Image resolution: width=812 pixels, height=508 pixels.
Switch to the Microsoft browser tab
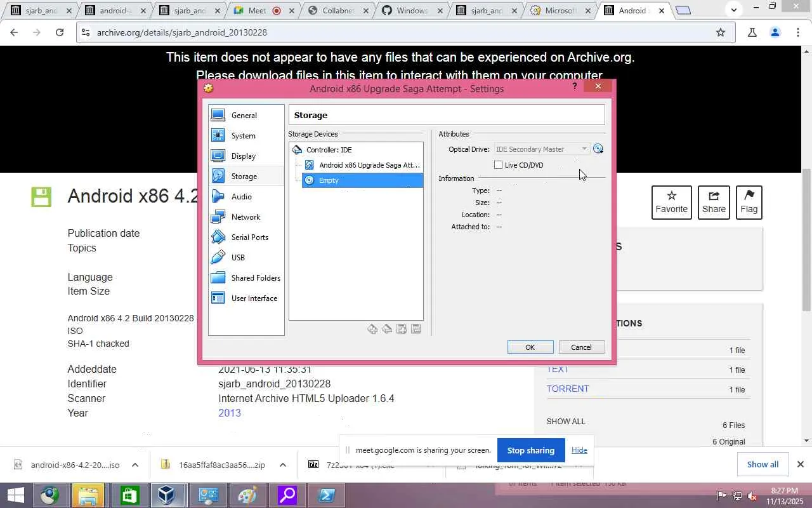tap(561, 11)
